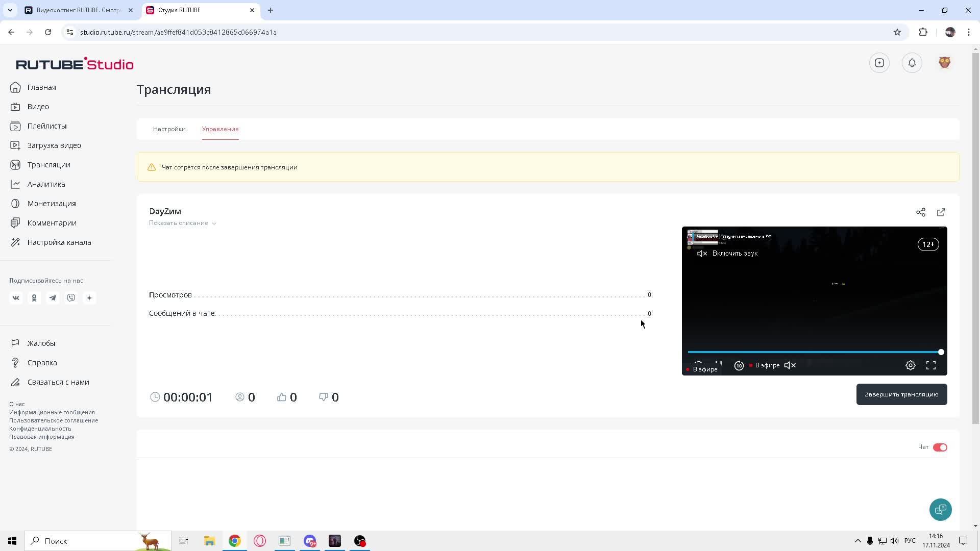Open Аналитика in the sidebar
The image size is (980, 551).
click(x=46, y=184)
